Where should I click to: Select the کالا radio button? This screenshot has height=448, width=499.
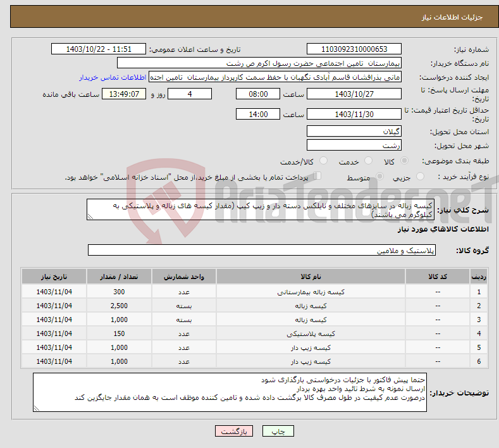405,161
